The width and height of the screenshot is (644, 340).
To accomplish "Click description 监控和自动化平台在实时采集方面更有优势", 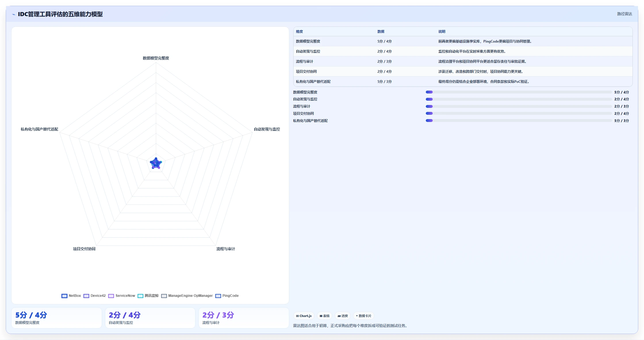I will (x=472, y=51).
